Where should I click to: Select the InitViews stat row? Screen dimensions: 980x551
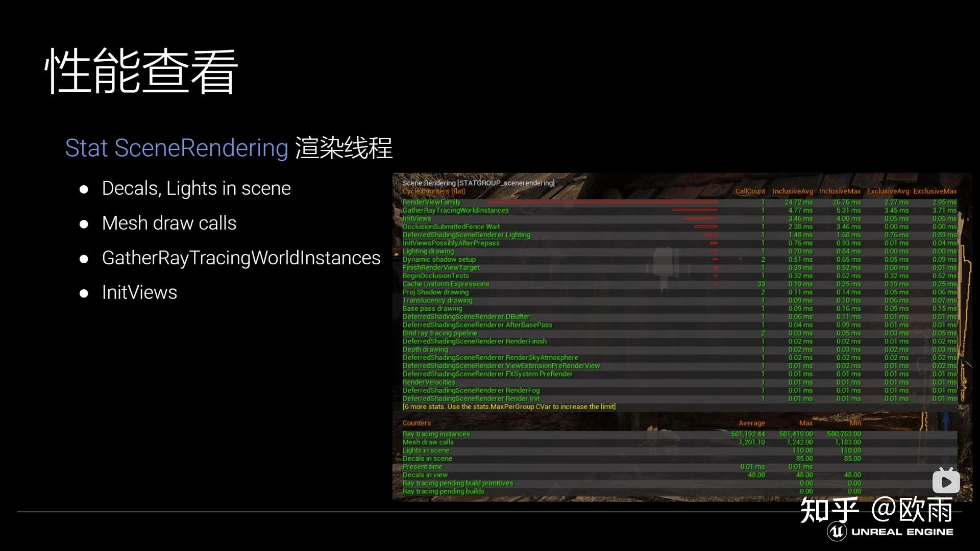point(416,218)
